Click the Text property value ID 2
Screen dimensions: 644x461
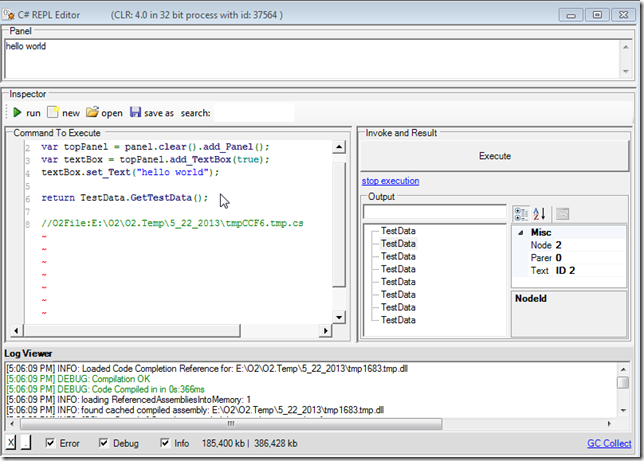click(x=565, y=271)
